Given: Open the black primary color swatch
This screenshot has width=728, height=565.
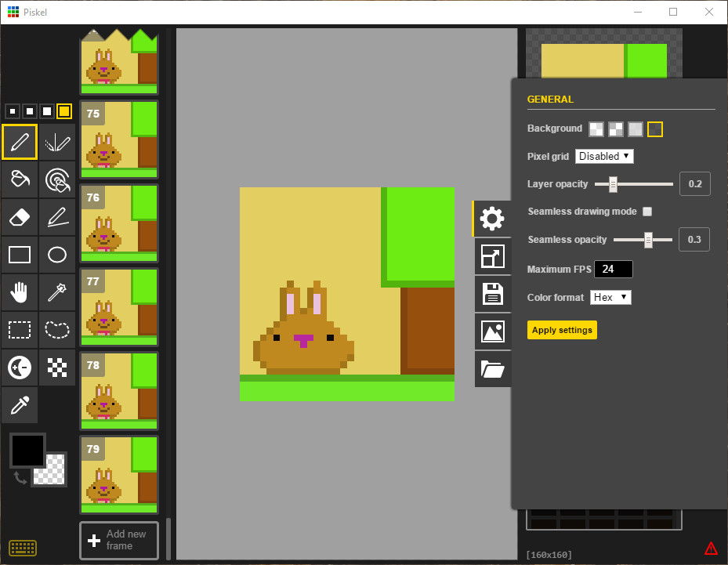Looking at the screenshot, I should click(27, 451).
